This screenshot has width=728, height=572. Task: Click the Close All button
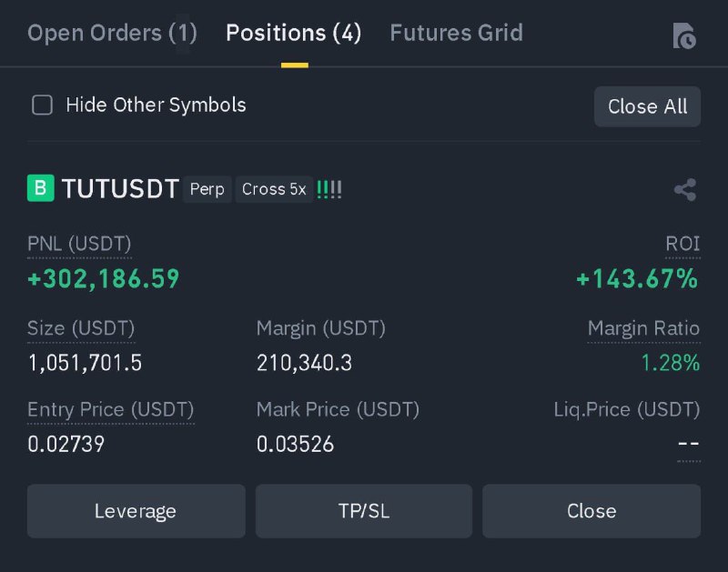click(x=647, y=106)
